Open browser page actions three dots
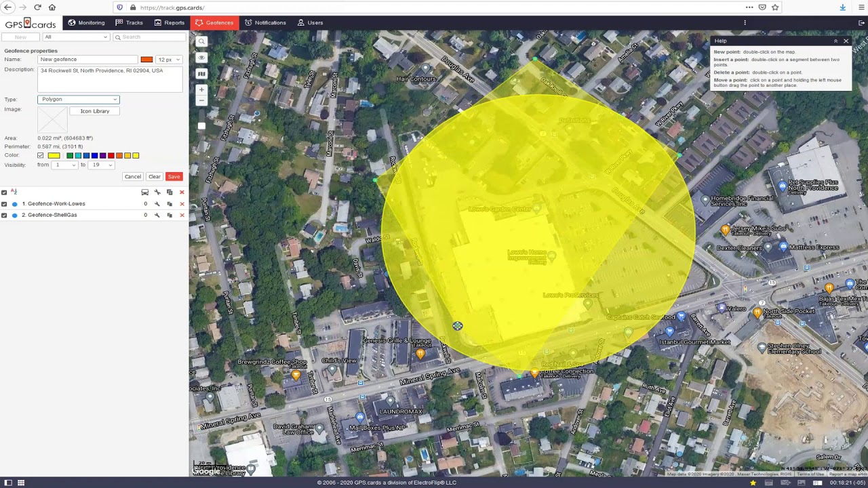Viewport: 868px width, 488px height. (x=749, y=7)
